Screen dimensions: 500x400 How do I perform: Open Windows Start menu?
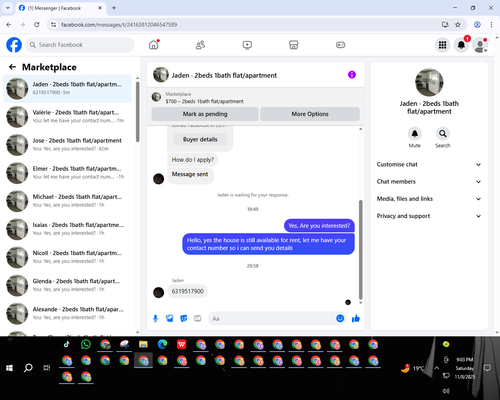point(9,368)
